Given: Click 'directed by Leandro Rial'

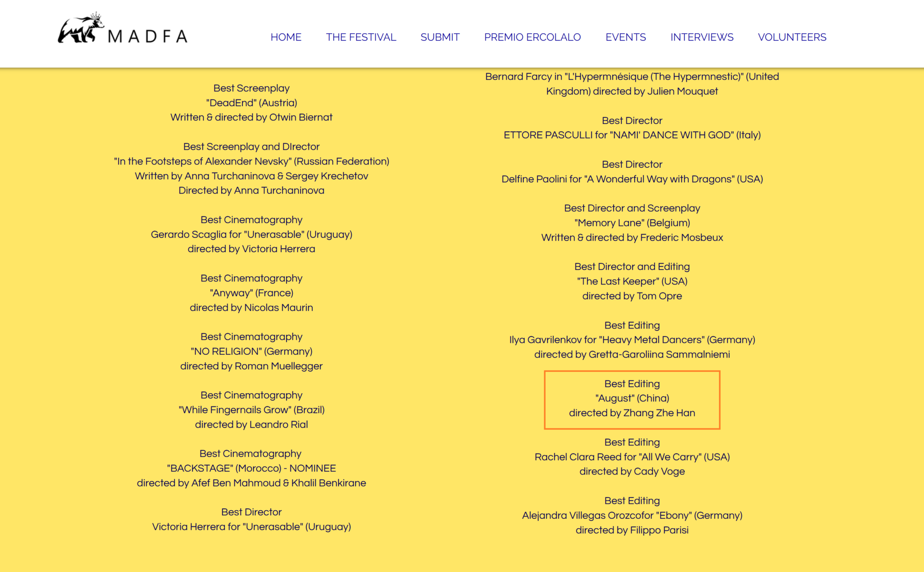Looking at the screenshot, I should tap(251, 425).
